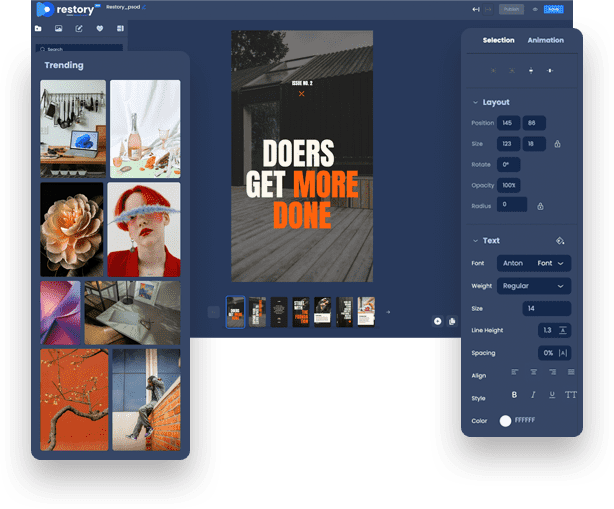Click the white FFFFFF color swatch

(505, 421)
